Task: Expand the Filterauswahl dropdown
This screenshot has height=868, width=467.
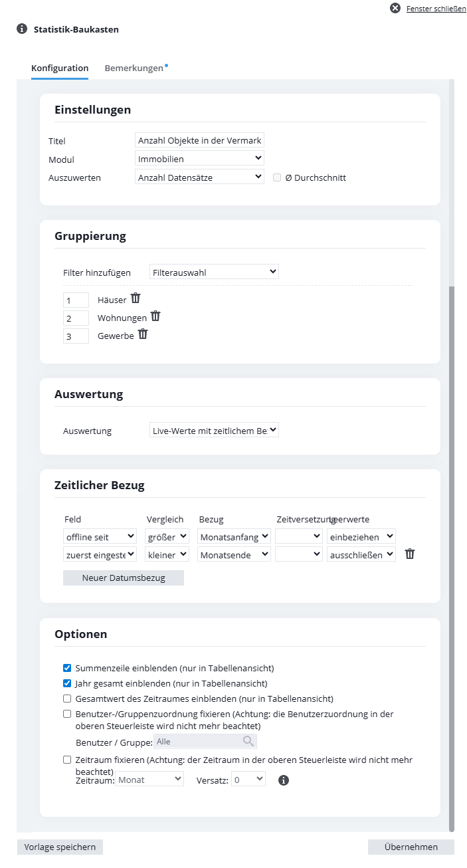Action: [214, 272]
